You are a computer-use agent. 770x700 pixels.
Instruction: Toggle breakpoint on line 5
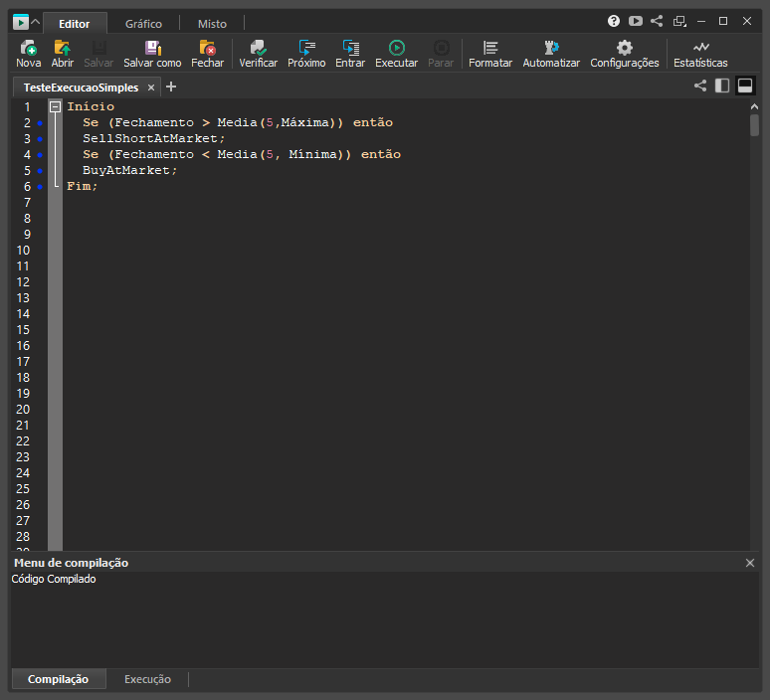click(x=40, y=171)
